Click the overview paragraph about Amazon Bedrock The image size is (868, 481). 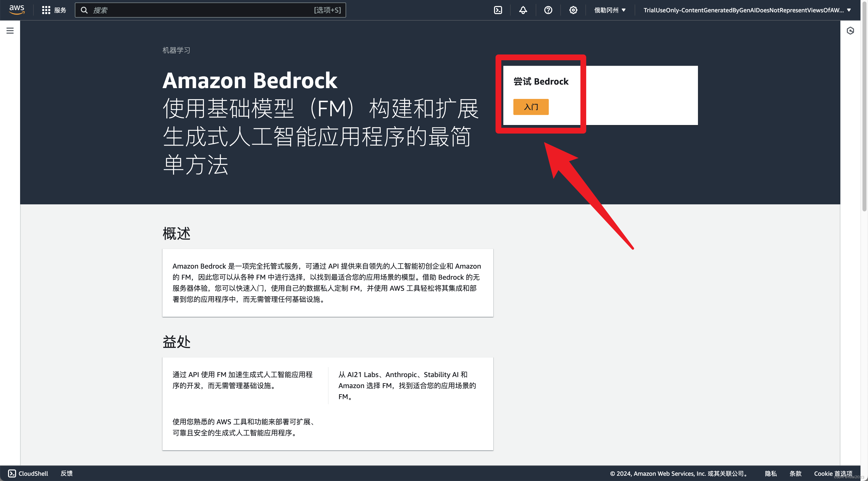click(327, 283)
